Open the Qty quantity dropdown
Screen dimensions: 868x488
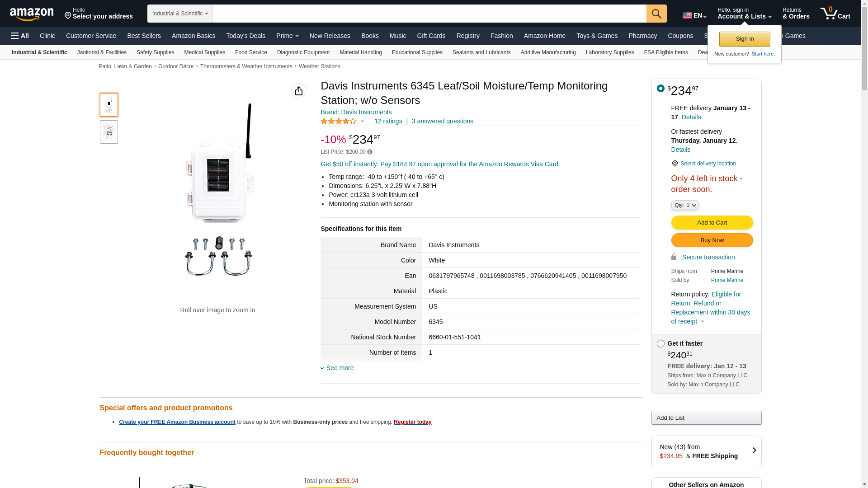pos(685,205)
